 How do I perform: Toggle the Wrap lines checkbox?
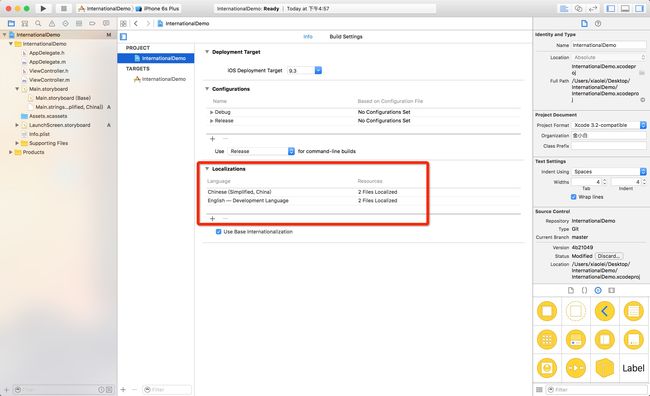(x=573, y=197)
